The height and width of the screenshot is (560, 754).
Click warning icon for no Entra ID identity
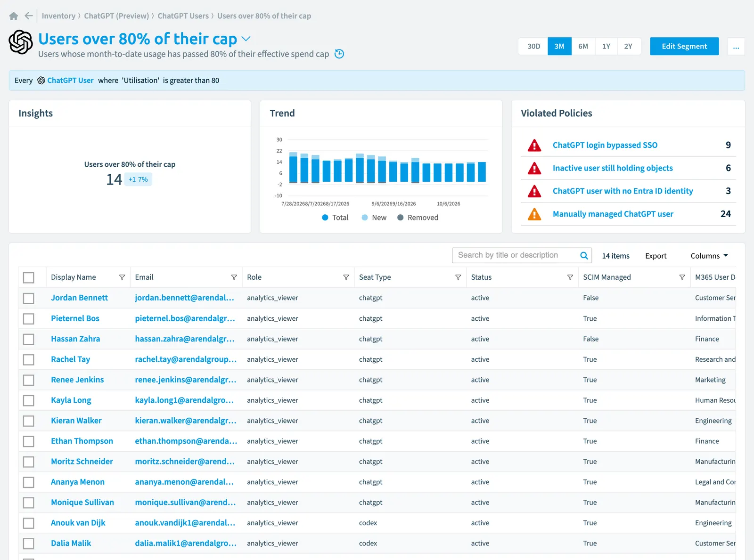point(534,191)
